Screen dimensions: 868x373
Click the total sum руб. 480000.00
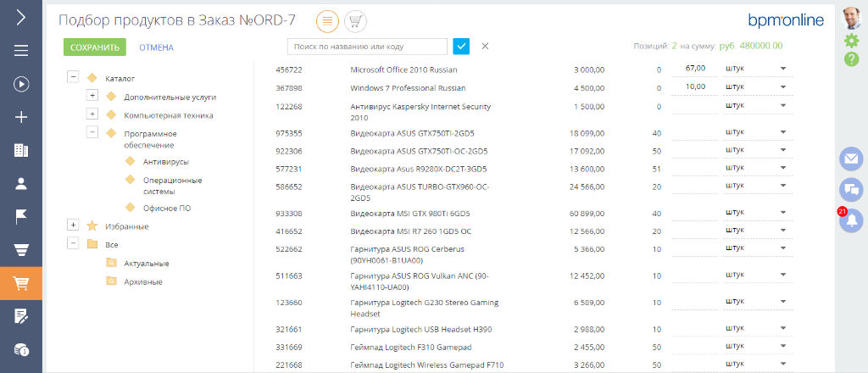pos(751,46)
